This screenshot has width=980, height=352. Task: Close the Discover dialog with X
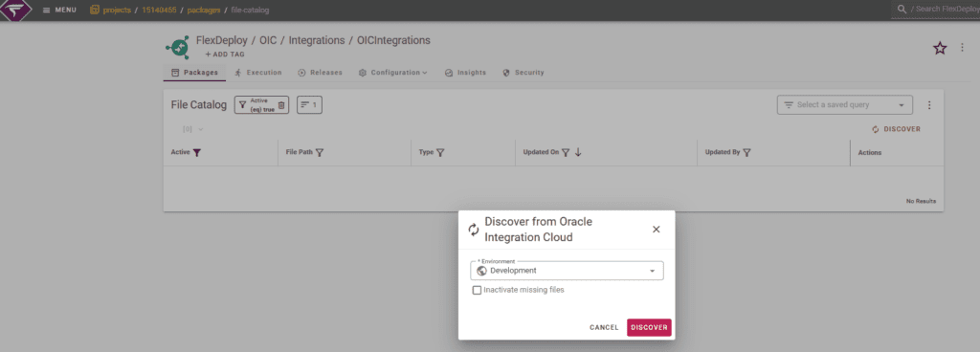657,229
